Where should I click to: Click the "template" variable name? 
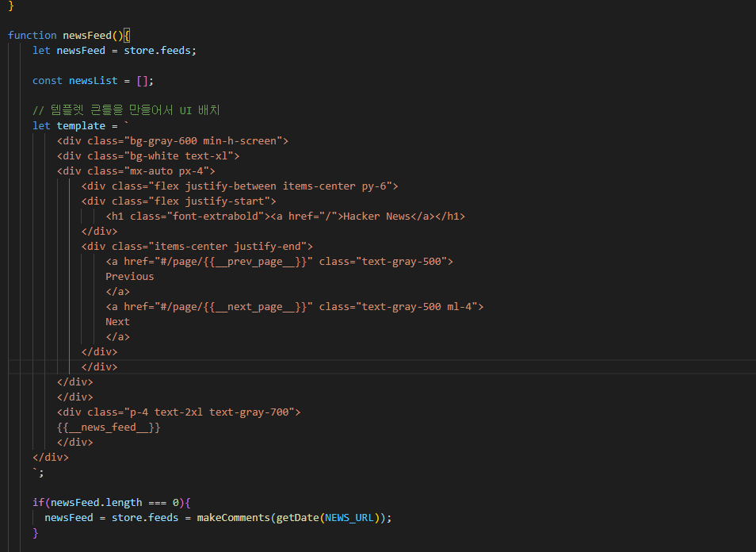[x=81, y=125]
